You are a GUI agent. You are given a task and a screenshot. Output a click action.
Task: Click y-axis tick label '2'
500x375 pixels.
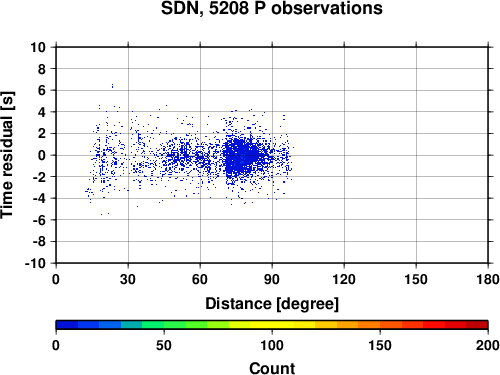[42, 134]
